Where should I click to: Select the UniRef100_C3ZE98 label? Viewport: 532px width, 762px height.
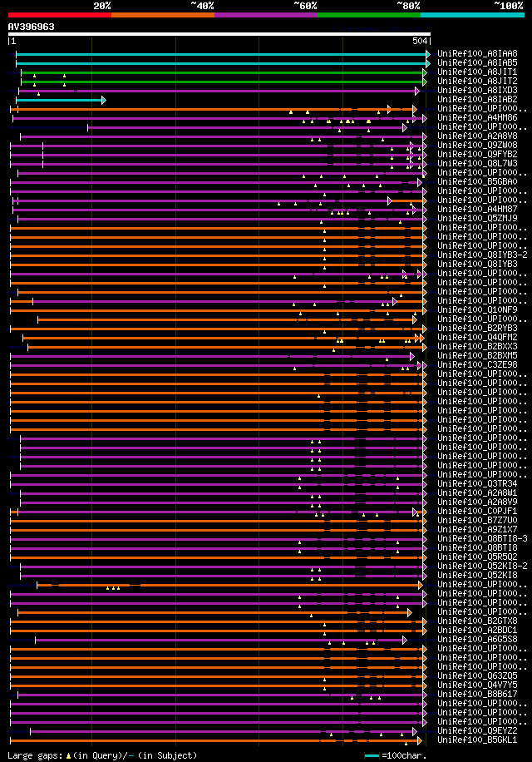(x=477, y=365)
